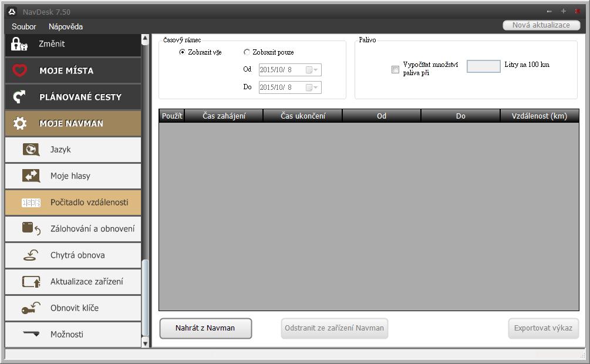Screen dimensions: 590x364
Task: Sort by Čas zahájení column header
Action: (224, 116)
